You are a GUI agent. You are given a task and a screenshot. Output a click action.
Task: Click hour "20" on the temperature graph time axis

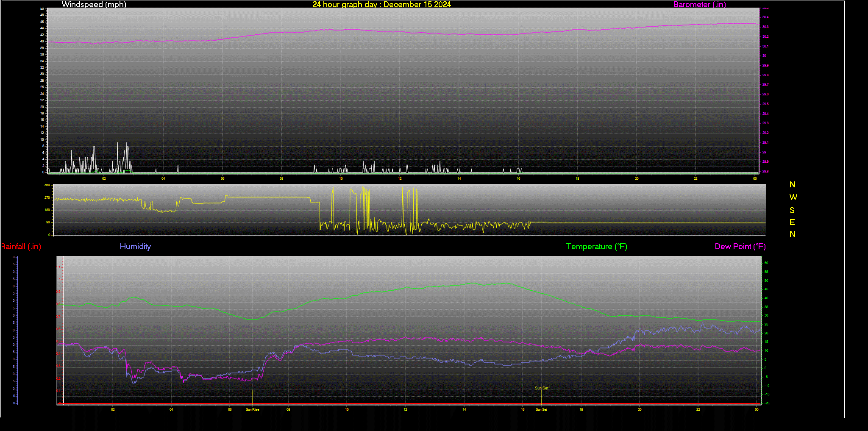pyautogui.click(x=640, y=409)
